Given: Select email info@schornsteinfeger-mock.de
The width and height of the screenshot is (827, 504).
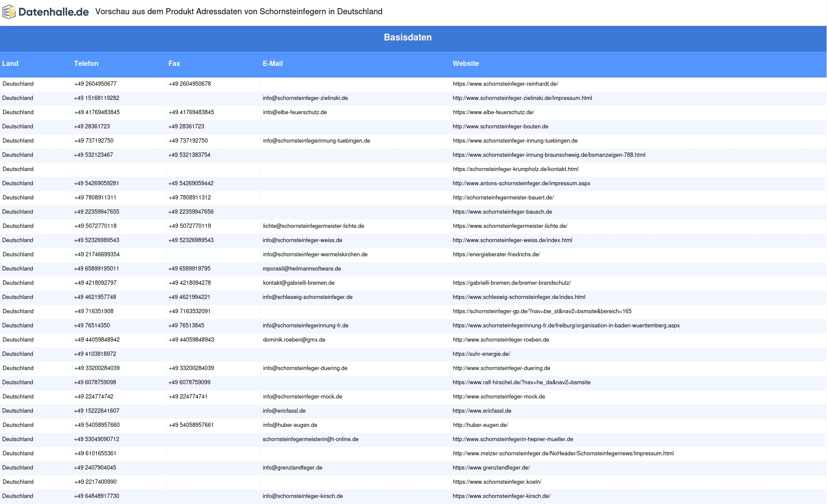Looking at the screenshot, I should click(x=303, y=397).
